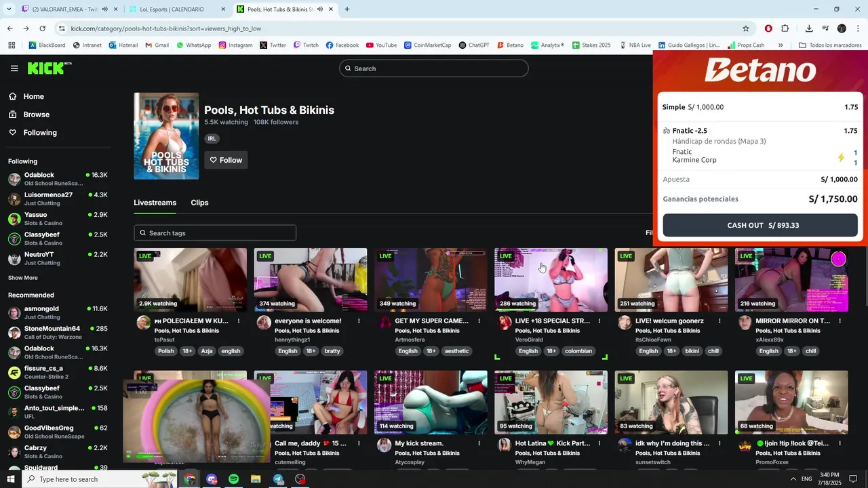Viewport: 868px width, 488px height.
Task: Open options menu for itsChloeFawn stream
Action: pos(719,321)
